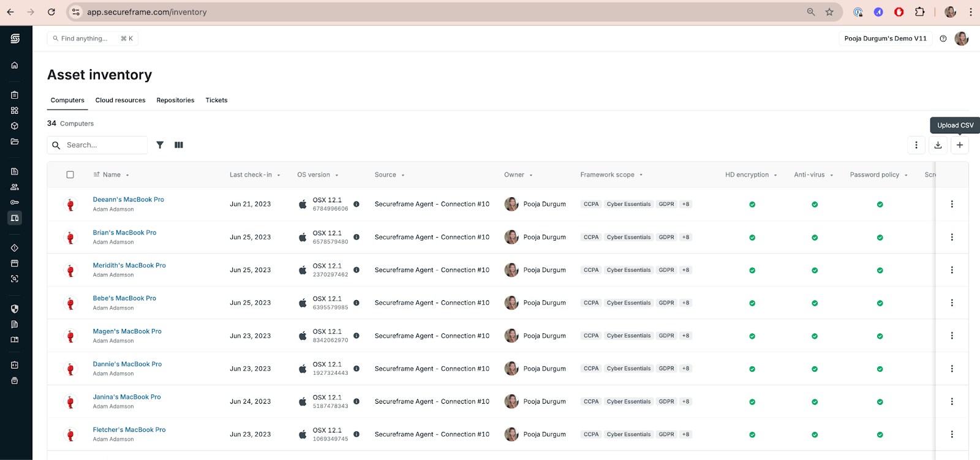Tick the select-all checkbox in the table header
The width and height of the screenshot is (980, 460).
pos(70,175)
